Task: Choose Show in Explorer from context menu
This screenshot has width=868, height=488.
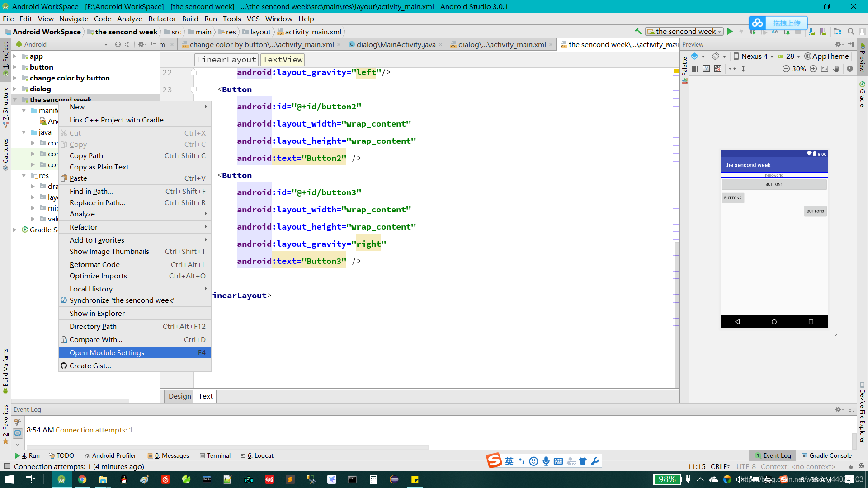Action: tap(135, 314)
